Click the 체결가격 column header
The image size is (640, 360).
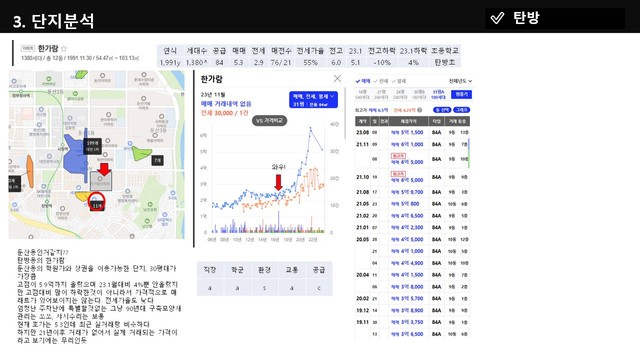point(408,121)
